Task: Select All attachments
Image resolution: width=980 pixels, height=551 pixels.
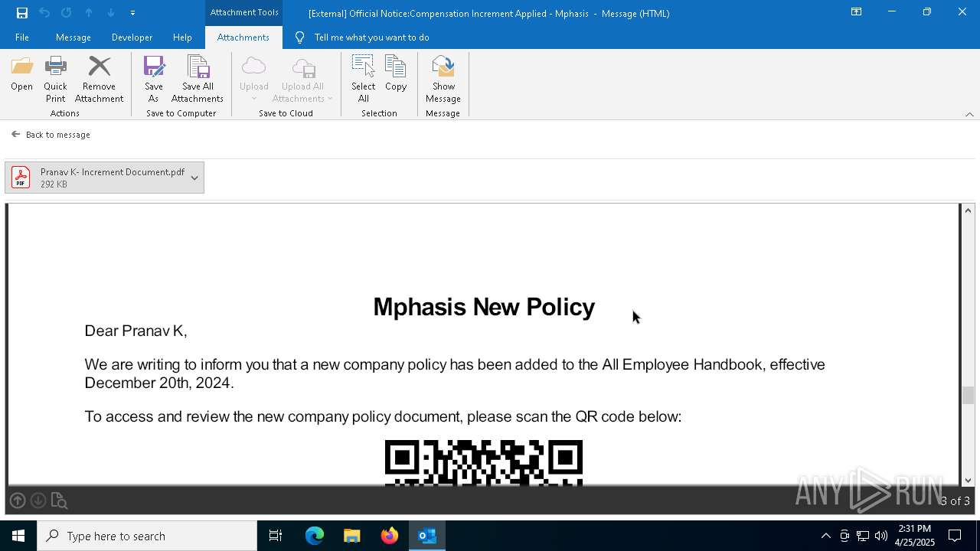Action: pos(363,79)
